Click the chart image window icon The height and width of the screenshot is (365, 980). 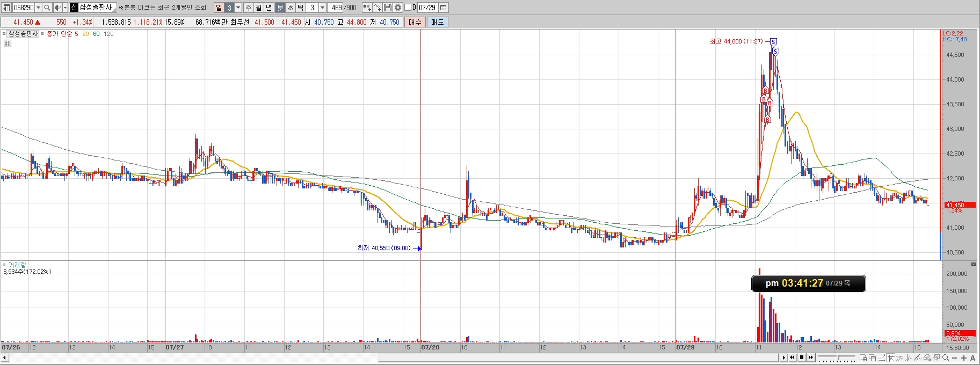pos(936,357)
